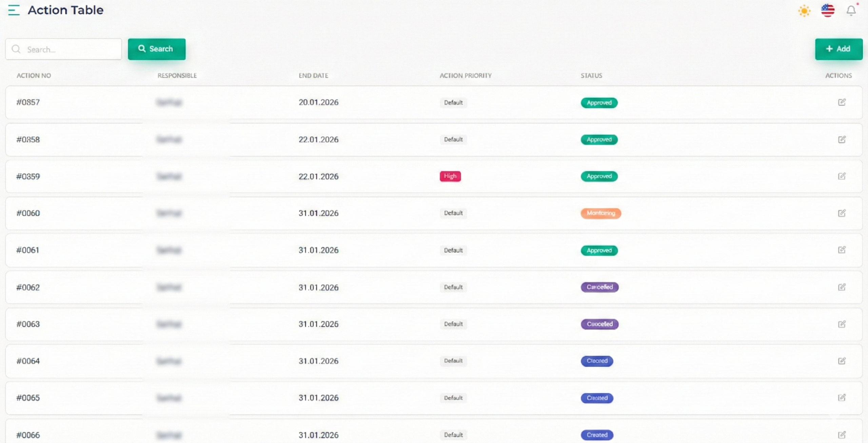Focus the Search input field
This screenshot has height=443, width=868.
pyautogui.click(x=68, y=49)
